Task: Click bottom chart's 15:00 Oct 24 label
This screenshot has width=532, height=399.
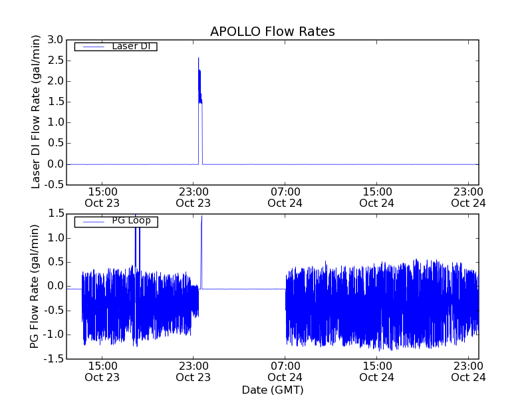Action: pyautogui.click(x=376, y=372)
